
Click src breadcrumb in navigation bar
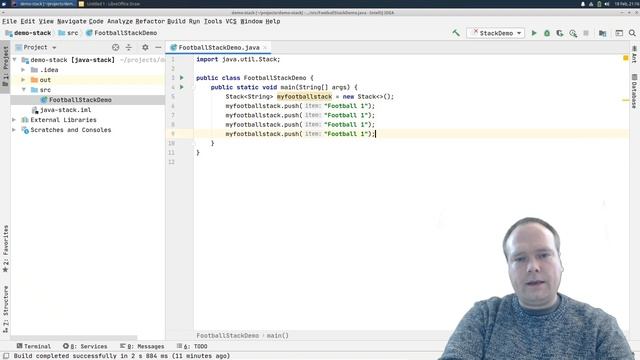pyautogui.click(x=68, y=33)
